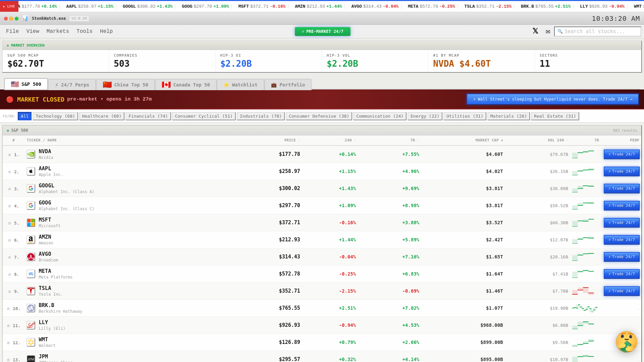The height and width of the screenshot is (362, 644).
Task: Click the StonkWatch bar chart app icon
Action: (x=25, y=18)
